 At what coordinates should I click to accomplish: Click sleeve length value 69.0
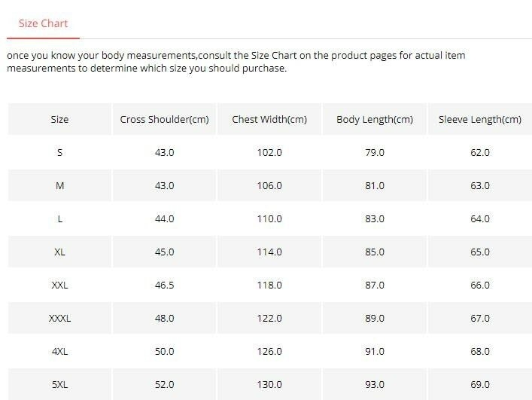[480, 385]
